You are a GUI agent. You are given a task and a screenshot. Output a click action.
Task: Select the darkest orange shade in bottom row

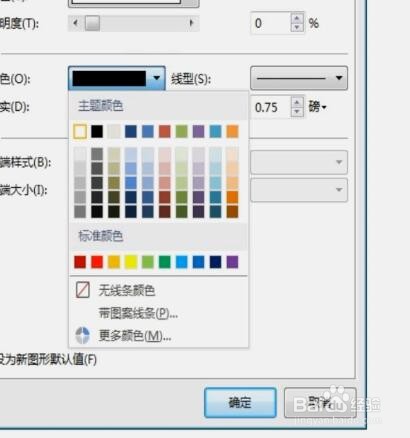(232, 211)
